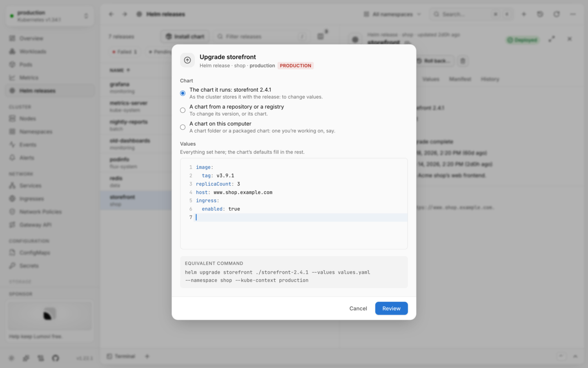Viewport: 588px width, 368px height.
Task: Click the upgrade arrow icon in dialog header
Action: coord(187,60)
